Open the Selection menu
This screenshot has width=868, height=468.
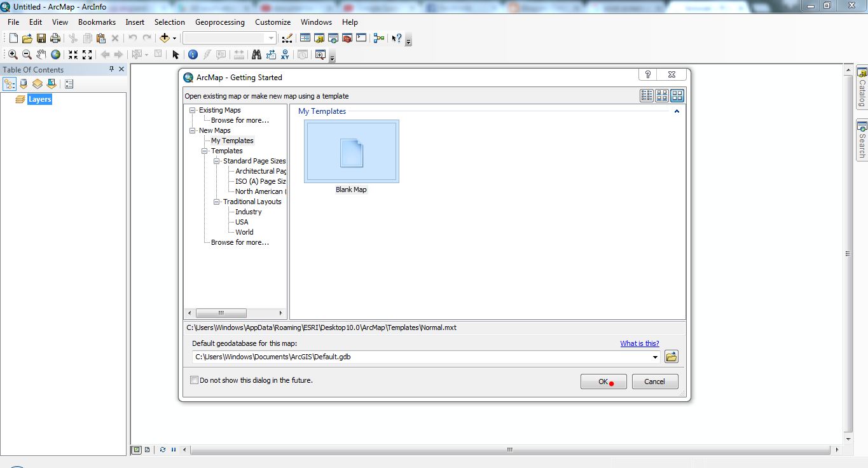(170, 22)
